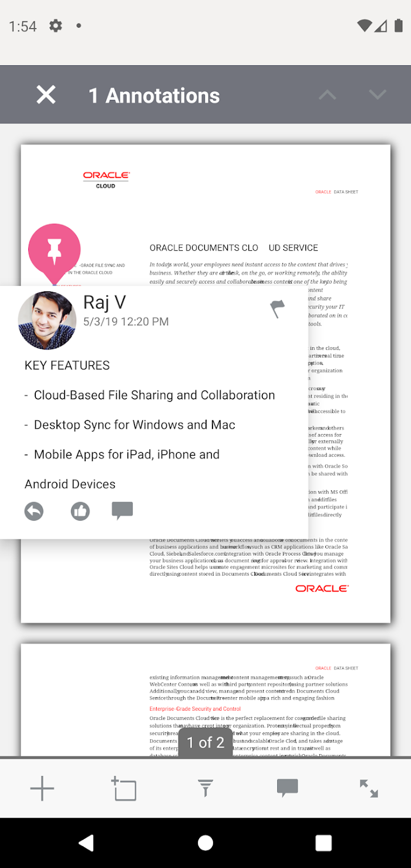The height and width of the screenshot is (868, 411).
Task: Tap the Android back navigation button
Action: (86, 843)
